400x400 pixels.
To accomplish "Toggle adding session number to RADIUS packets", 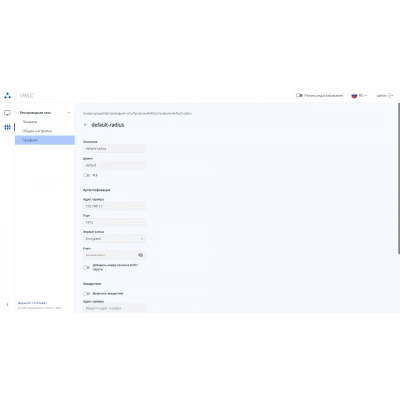I will (86, 267).
